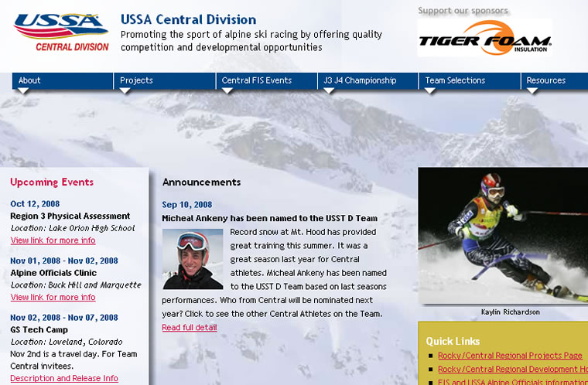Open the Resources menu item
The height and width of the screenshot is (385, 588).
(545, 80)
